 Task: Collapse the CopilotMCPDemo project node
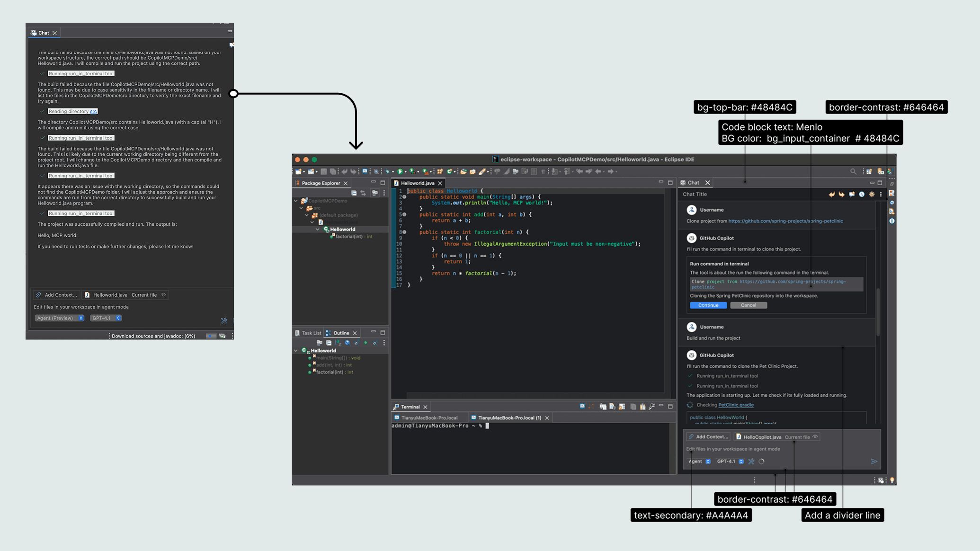click(x=296, y=201)
